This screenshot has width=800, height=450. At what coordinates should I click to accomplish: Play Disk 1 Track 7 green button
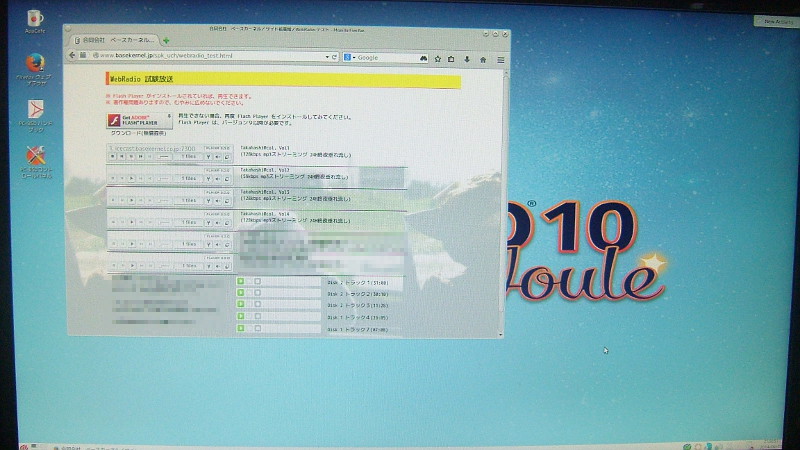241,328
